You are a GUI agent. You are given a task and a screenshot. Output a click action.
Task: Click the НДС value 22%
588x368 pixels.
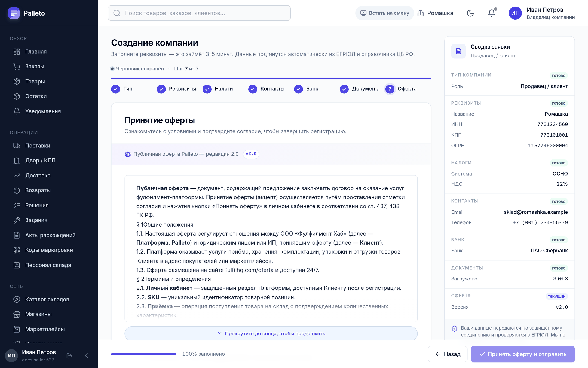[x=562, y=184]
